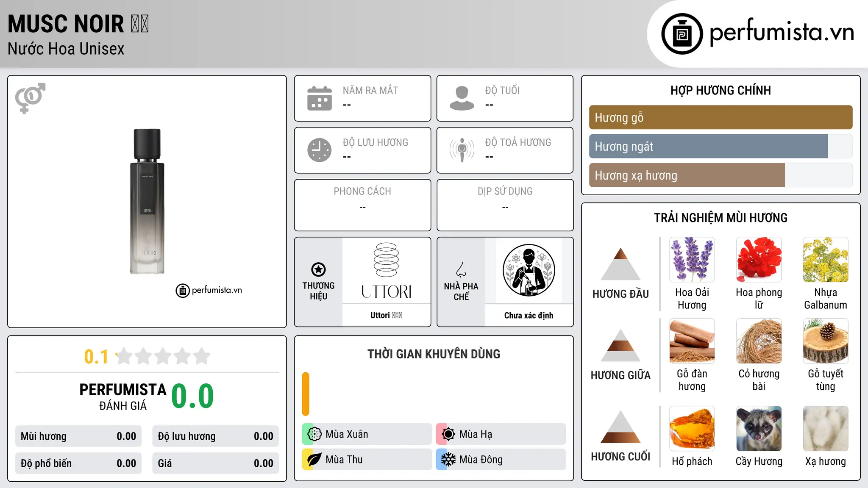Click the orange recommended-time bar
The width and height of the screenshot is (868, 488).
pos(306,394)
